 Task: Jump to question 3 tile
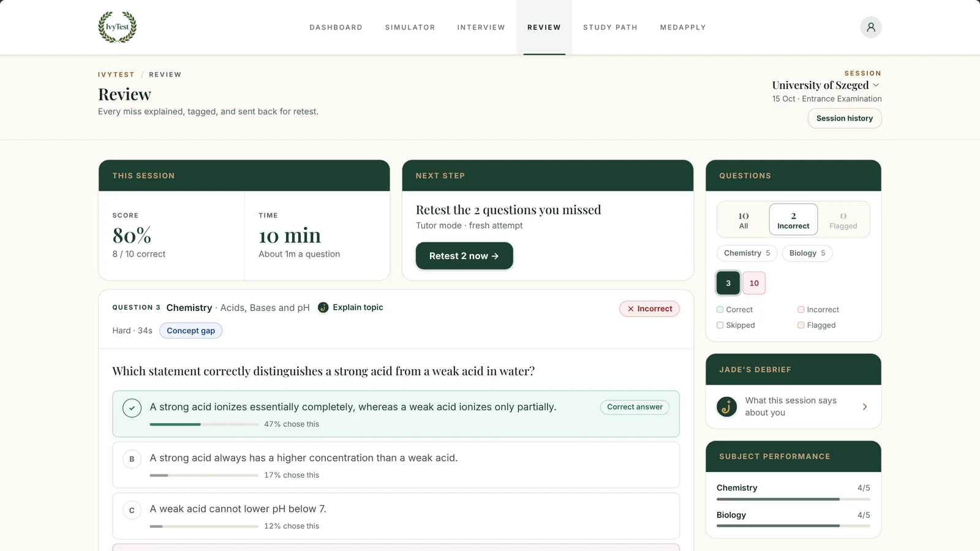pyautogui.click(x=728, y=283)
